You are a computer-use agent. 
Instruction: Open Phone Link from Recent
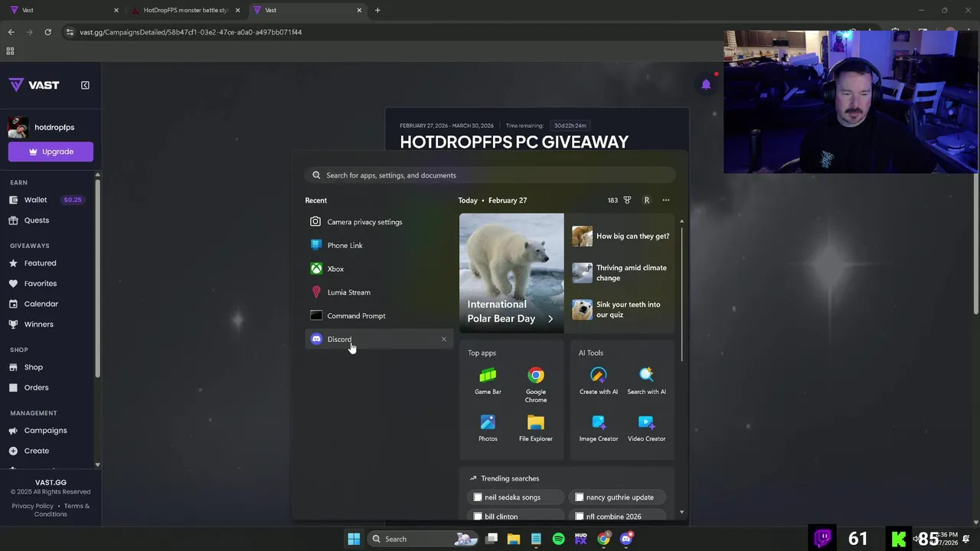[379, 245]
